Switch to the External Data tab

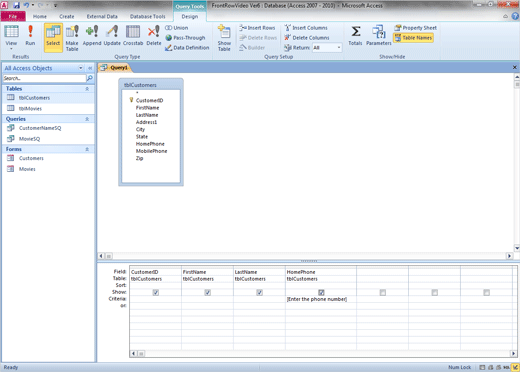click(x=102, y=16)
